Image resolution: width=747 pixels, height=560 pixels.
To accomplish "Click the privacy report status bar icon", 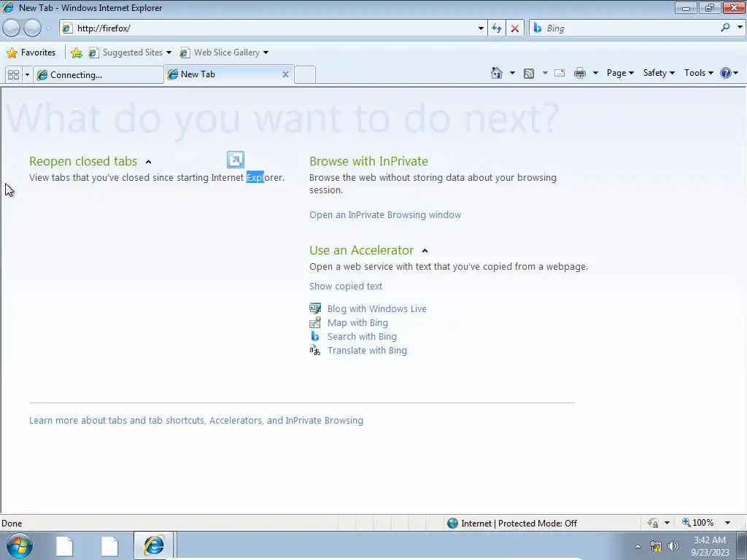I will [653, 524].
